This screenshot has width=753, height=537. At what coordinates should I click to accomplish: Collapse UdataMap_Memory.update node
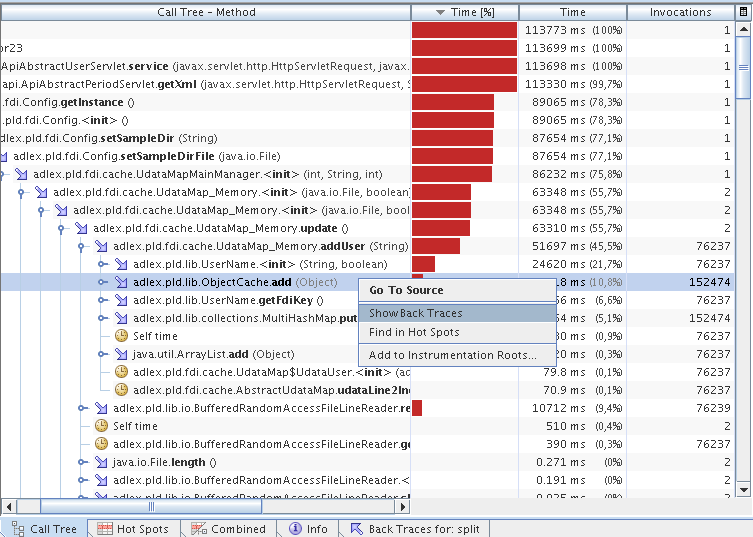(x=61, y=229)
